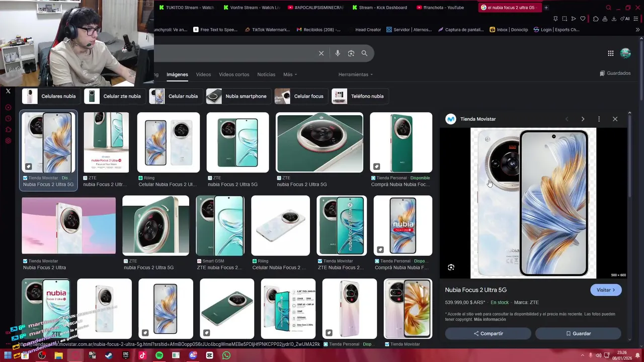
Task: Open WhatsApp from the taskbar
Action: 226,355
